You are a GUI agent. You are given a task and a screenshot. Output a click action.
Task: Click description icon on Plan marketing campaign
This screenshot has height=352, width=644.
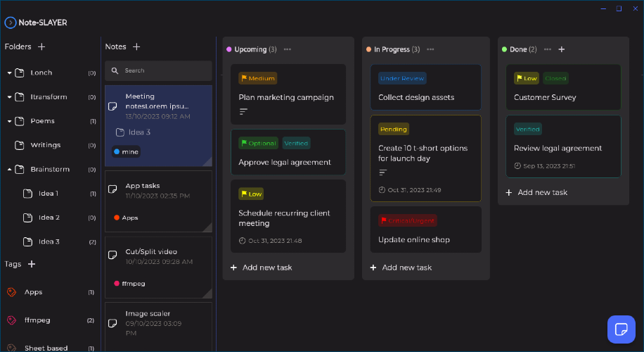(x=243, y=111)
